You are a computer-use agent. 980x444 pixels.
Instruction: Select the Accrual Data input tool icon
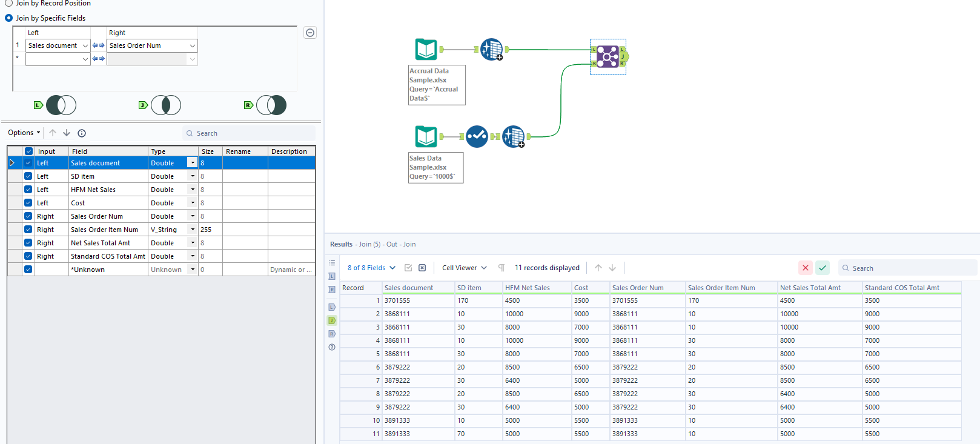pyautogui.click(x=426, y=49)
